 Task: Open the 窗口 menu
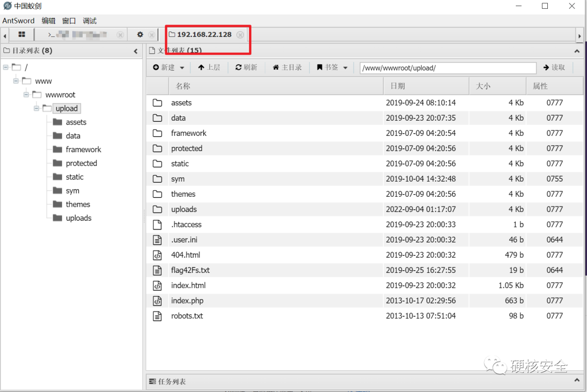tap(69, 21)
